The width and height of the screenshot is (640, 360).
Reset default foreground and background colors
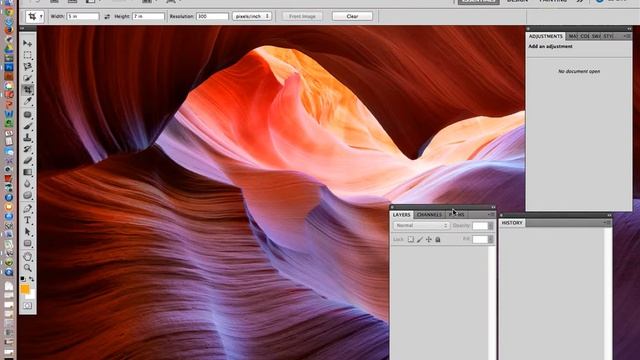click(23, 279)
